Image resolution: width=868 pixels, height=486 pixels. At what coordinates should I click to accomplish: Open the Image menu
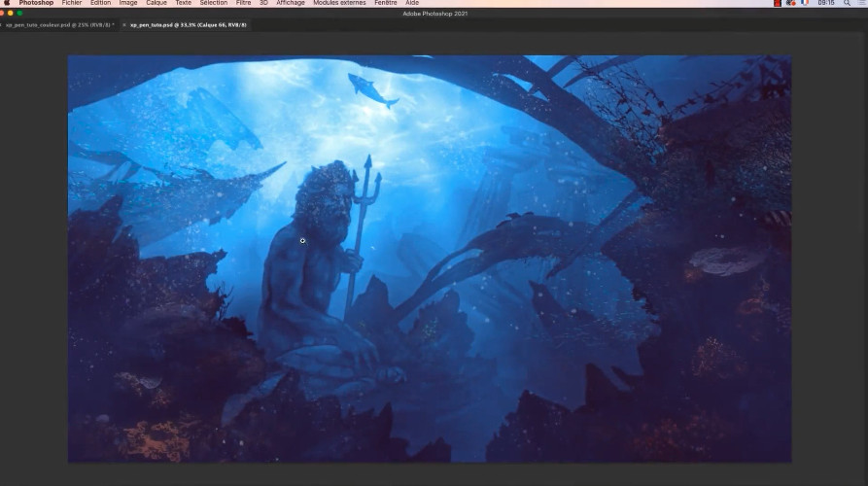tap(128, 3)
